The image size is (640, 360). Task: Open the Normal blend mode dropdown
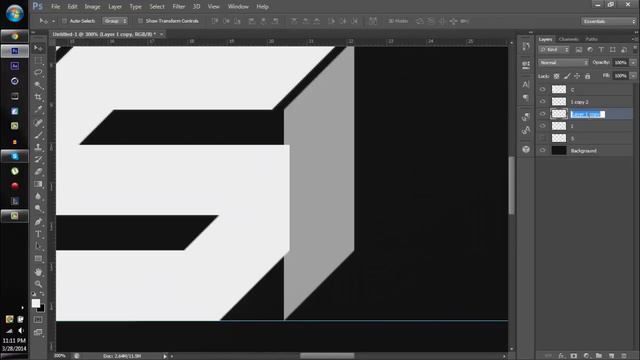pyautogui.click(x=564, y=62)
